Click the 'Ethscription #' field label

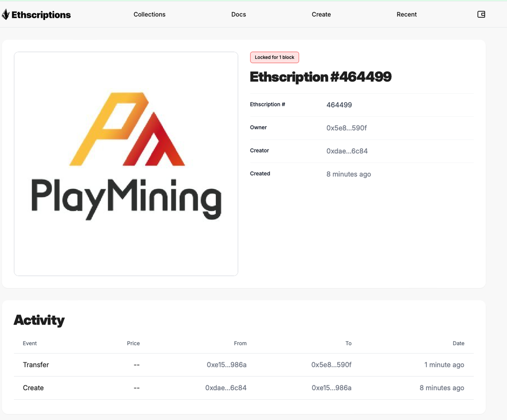267,104
